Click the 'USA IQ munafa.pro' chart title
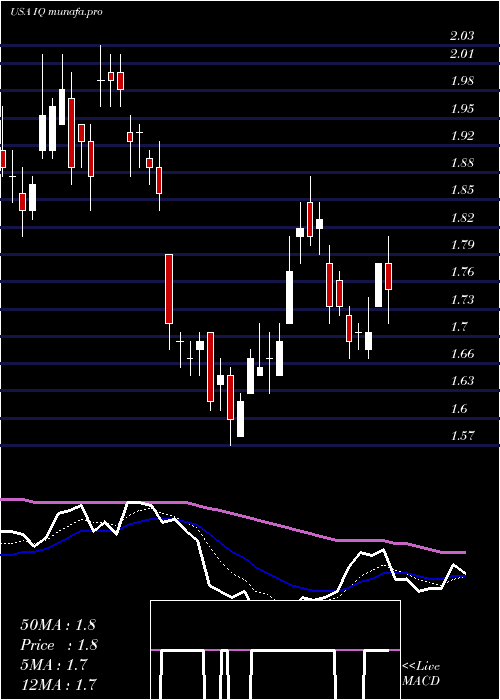This screenshot has width=500, height=700. [x=56, y=12]
